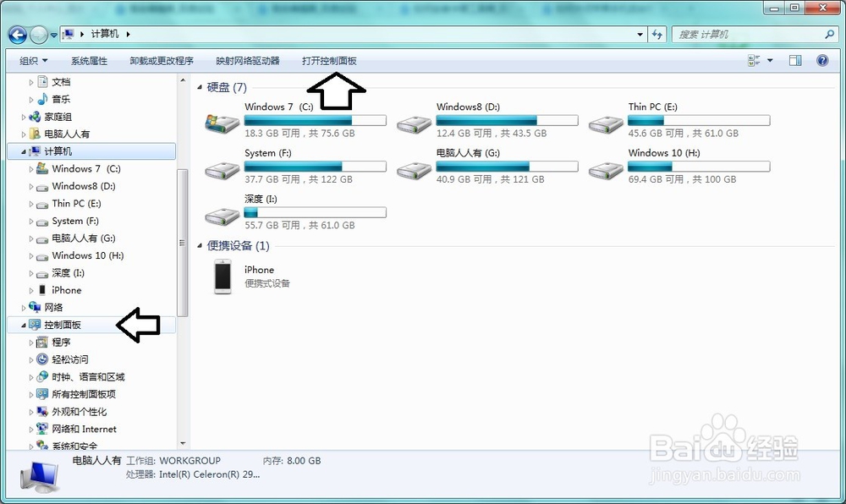Click the search magnifier icon

tap(829, 35)
